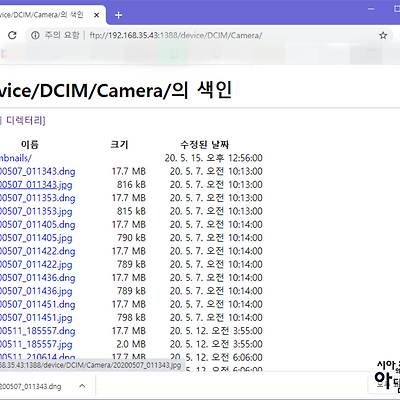Open the file 0507_011436.jpg
The width and height of the screenshot is (400, 400).
point(36,291)
